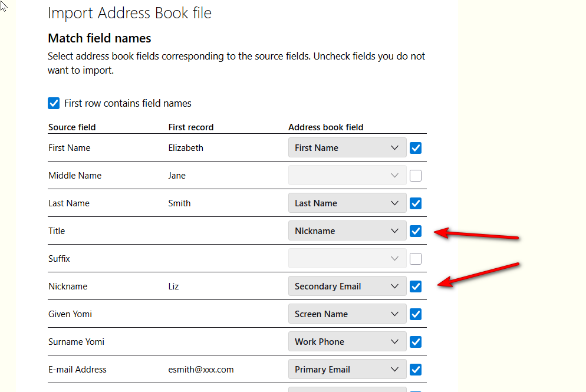Uncheck "First row contains field names" checkbox

[54, 104]
